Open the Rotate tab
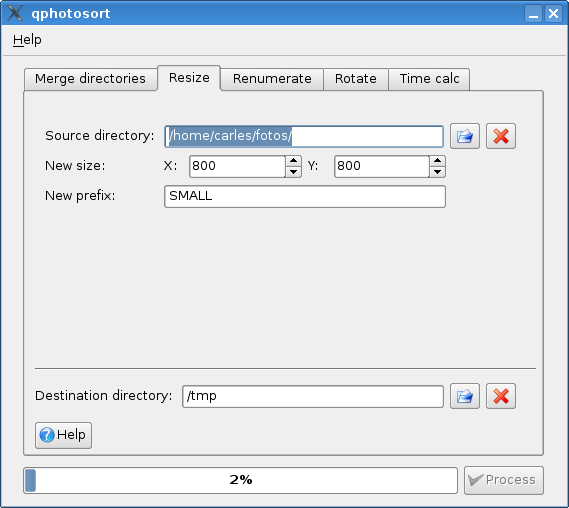Viewport: 569px width, 508px height. click(x=356, y=79)
